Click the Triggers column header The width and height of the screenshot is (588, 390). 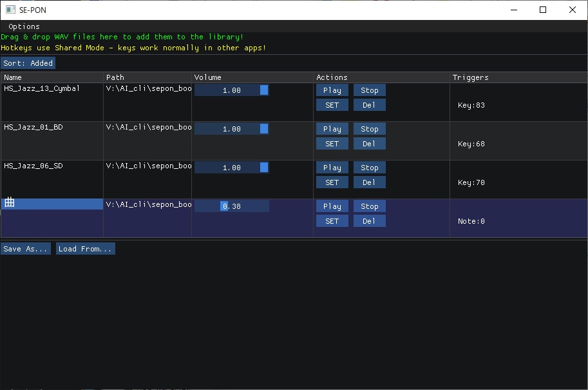click(x=470, y=77)
